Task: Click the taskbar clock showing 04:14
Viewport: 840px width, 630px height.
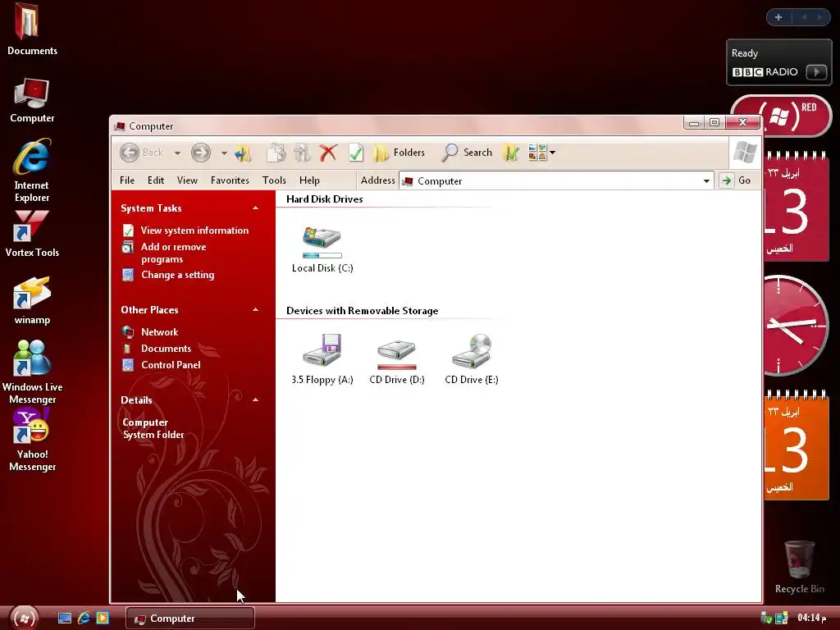Action: pyautogui.click(x=811, y=618)
